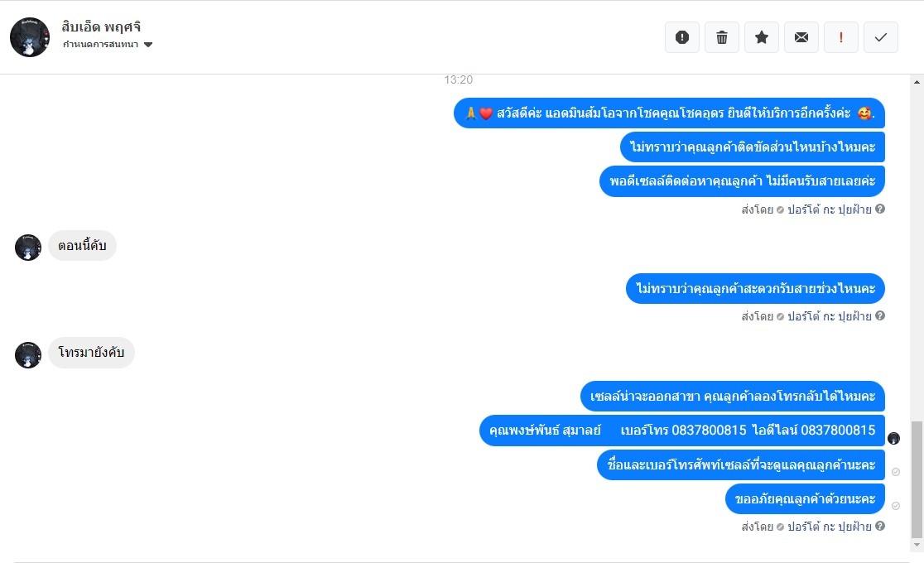Click sender avatar beside 'ตอนนี้คับ' message
Viewport: 924px width, 563px height.
[x=27, y=247]
